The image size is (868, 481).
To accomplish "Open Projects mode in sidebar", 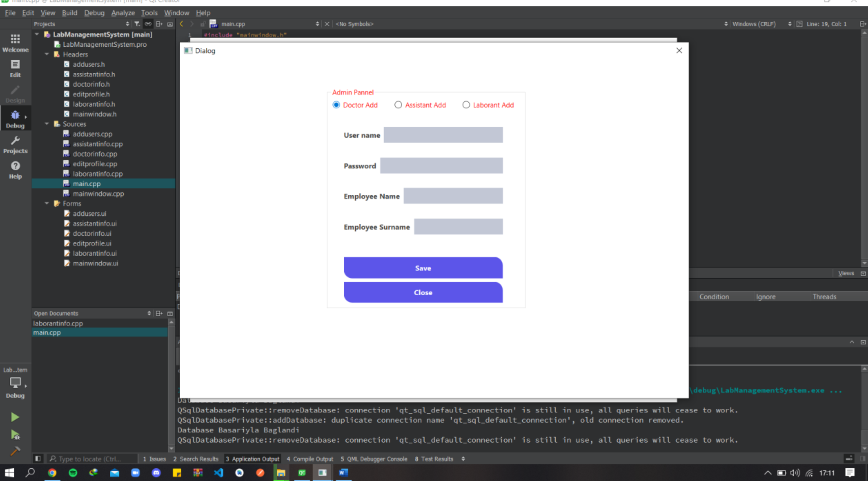I will 15,145.
